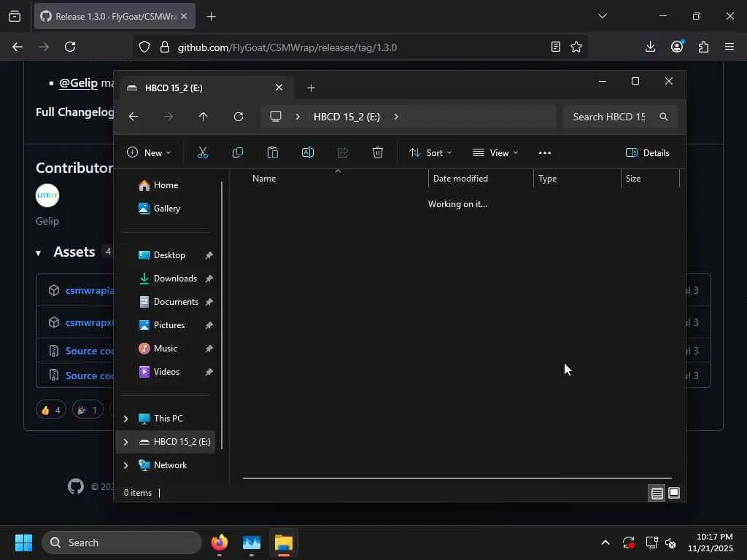The height and width of the screenshot is (560, 747).
Task: Go up one folder level in Explorer
Action: 204,117
